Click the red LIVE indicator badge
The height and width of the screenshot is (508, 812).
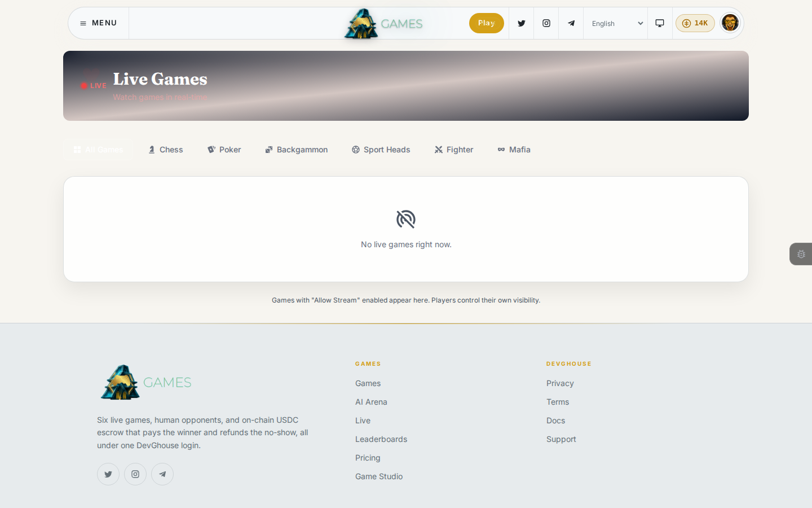93,86
